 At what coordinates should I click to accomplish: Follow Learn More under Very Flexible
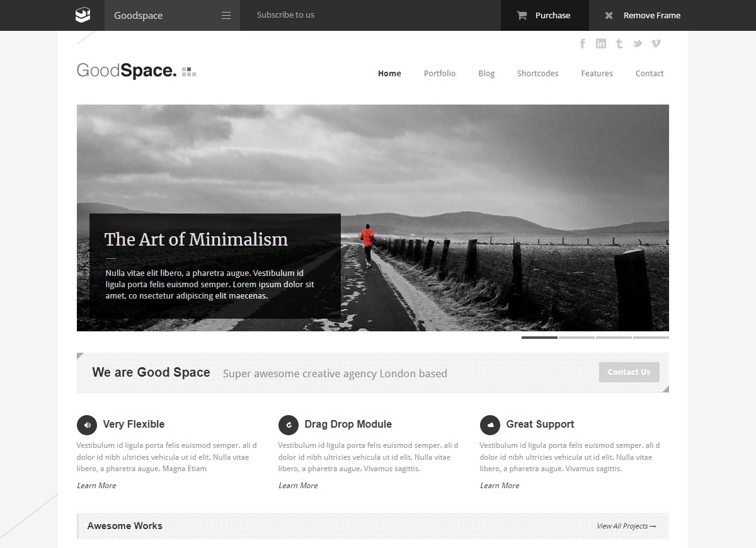pos(96,486)
